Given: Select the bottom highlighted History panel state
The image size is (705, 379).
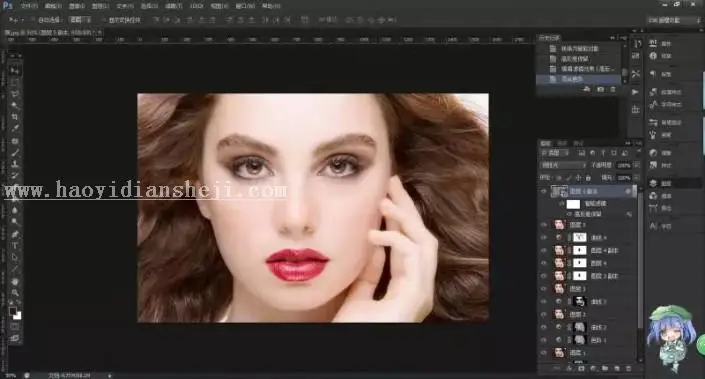Looking at the screenshot, I should point(579,79).
